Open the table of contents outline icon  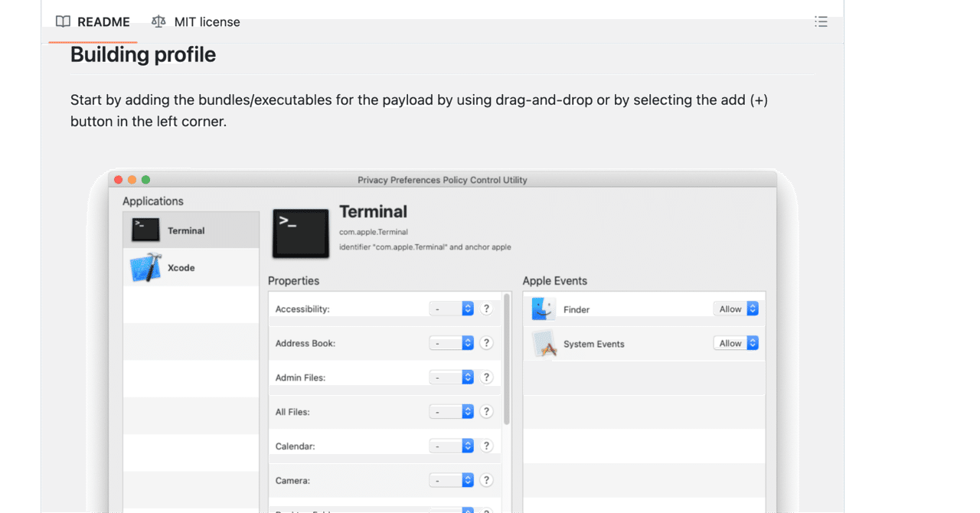coord(821,21)
